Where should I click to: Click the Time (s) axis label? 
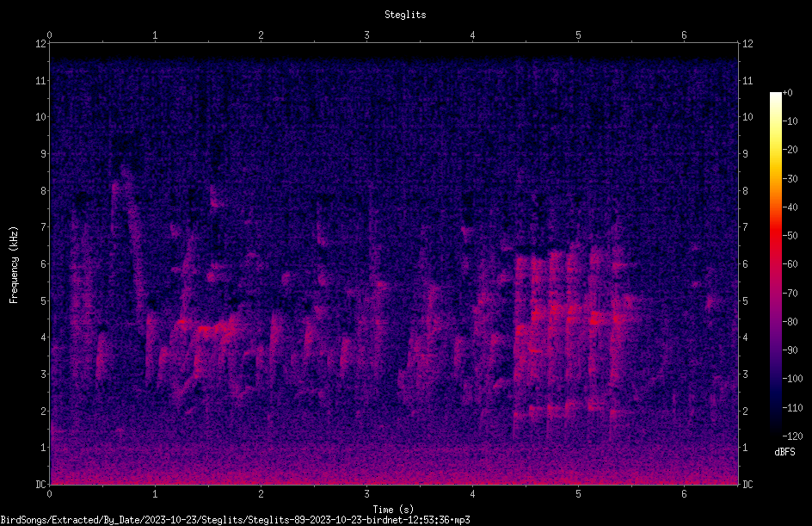(393, 510)
